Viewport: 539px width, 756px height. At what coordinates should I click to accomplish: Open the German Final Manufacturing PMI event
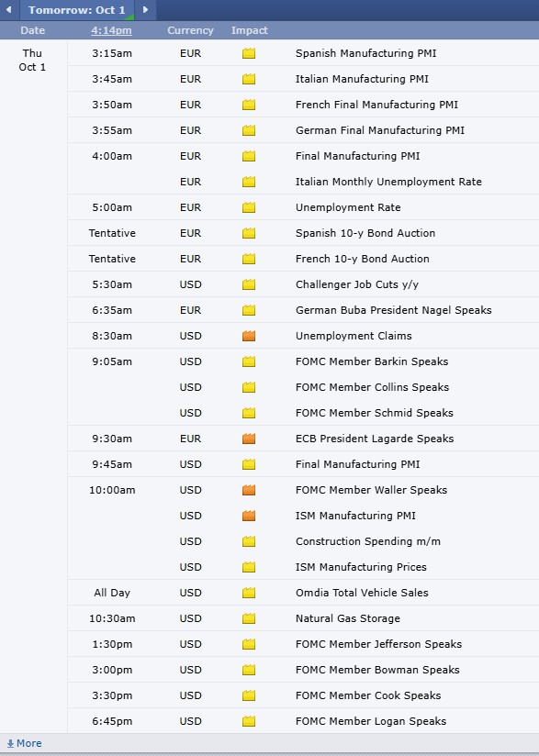point(380,130)
